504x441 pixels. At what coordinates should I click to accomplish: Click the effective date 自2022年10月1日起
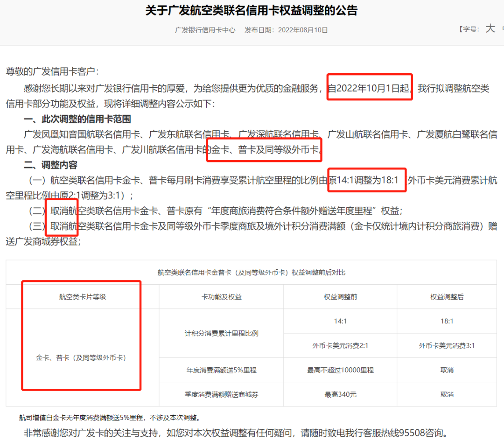pyautogui.click(x=369, y=88)
